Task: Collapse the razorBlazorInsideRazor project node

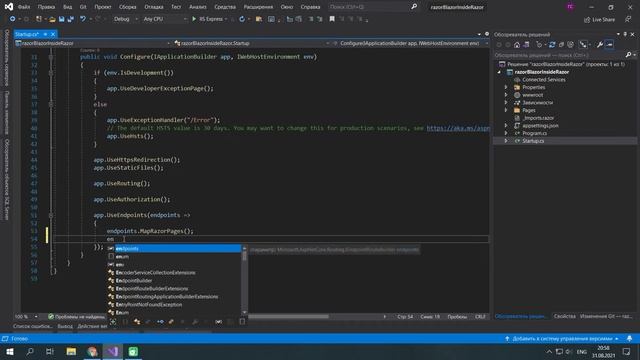Action: (499, 72)
